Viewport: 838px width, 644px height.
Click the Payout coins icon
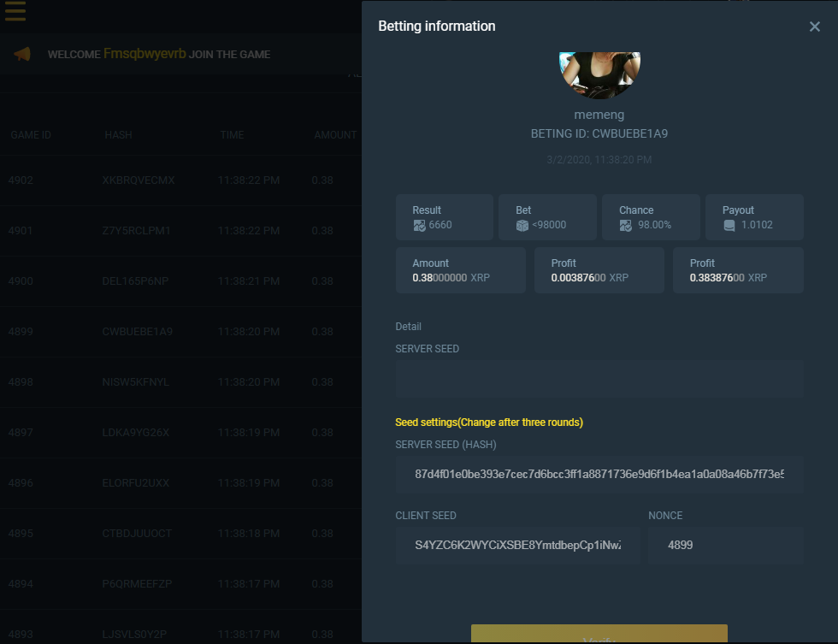(x=729, y=225)
